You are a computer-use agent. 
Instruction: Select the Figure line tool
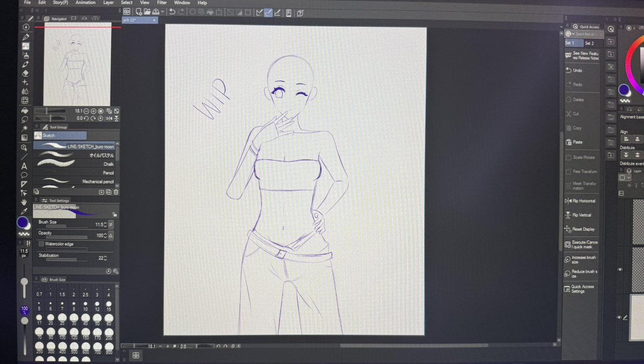point(25,155)
